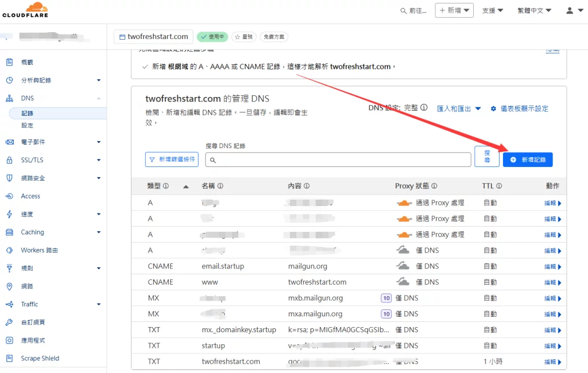
Task: Click the Workers 路由 icon
Action: click(9, 250)
